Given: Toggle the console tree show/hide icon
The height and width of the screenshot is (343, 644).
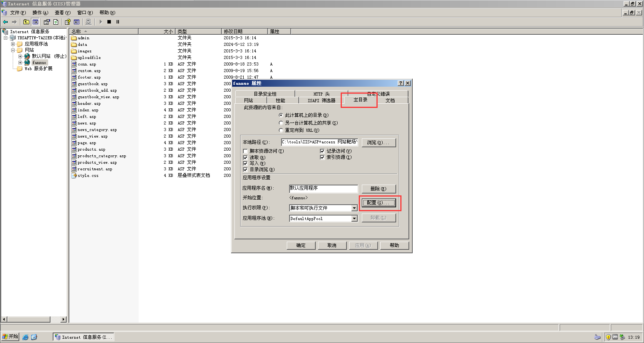Looking at the screenshot, I should tap(35, 22).
